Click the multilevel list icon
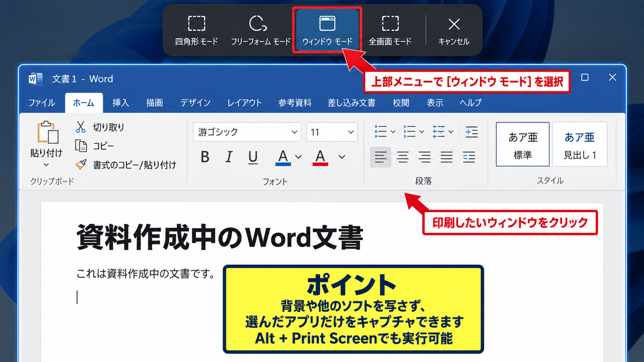The height and width of the screenshot is (362, 644). 439,132
